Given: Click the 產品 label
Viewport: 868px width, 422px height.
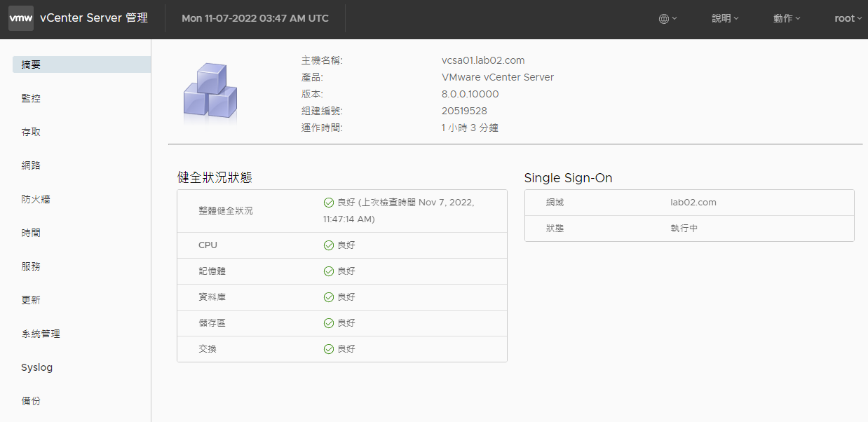Looking at the screenshot, I should click(x=312, y=77).
